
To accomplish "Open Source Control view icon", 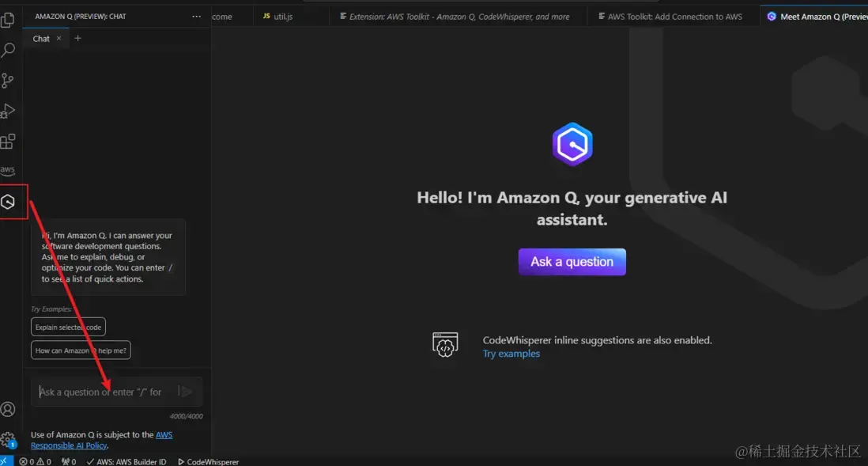I will click(8, 81).
